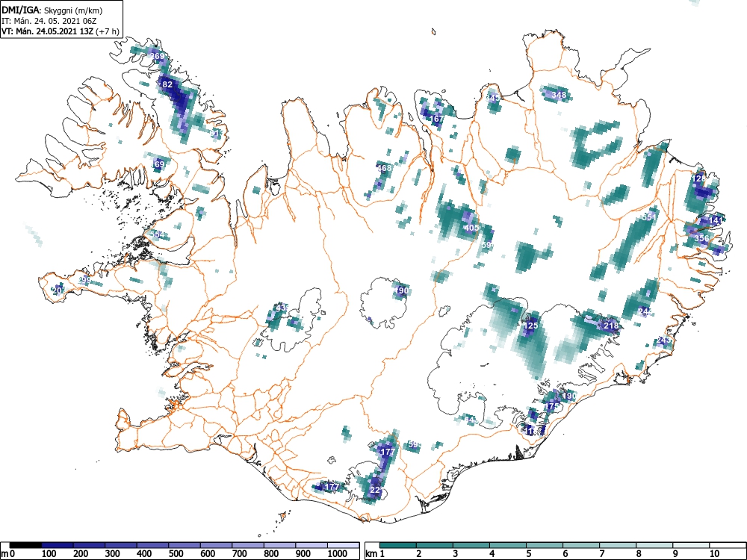This screenshot has width=747, height=560.
Task: Click the 'm 0' label on the legend
Action: (x=7, y=553)
